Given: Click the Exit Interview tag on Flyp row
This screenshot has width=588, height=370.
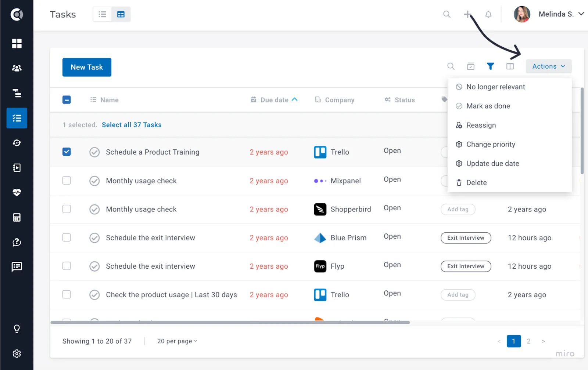Looking at the screenshot, I should coord(466,266).
